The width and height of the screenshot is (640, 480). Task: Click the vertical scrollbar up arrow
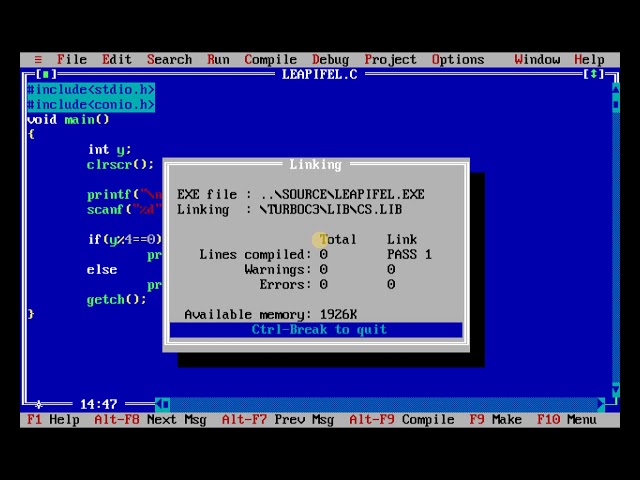614,89
